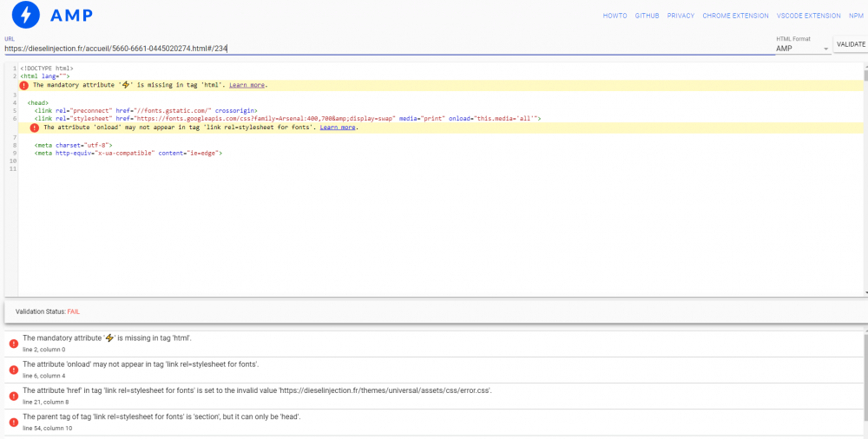The image size is (868, 439).
Task: Click error icon beside onload attribute message in list
Action: coord(14,370)
